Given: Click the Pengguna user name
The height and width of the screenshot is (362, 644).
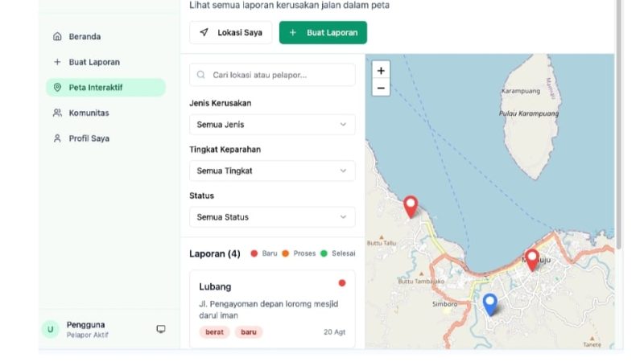Looking at the screenshot, I should pyautogui.click(x=85, y=325).
